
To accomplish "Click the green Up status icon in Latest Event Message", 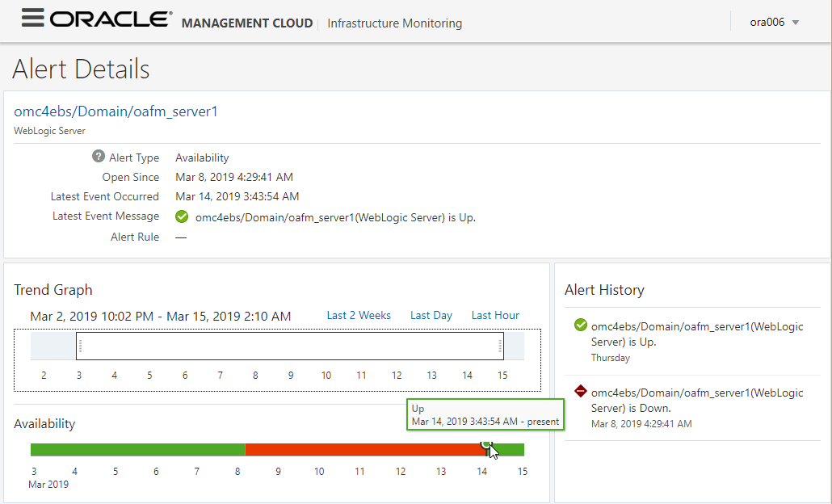I will (x=182, y=216).
